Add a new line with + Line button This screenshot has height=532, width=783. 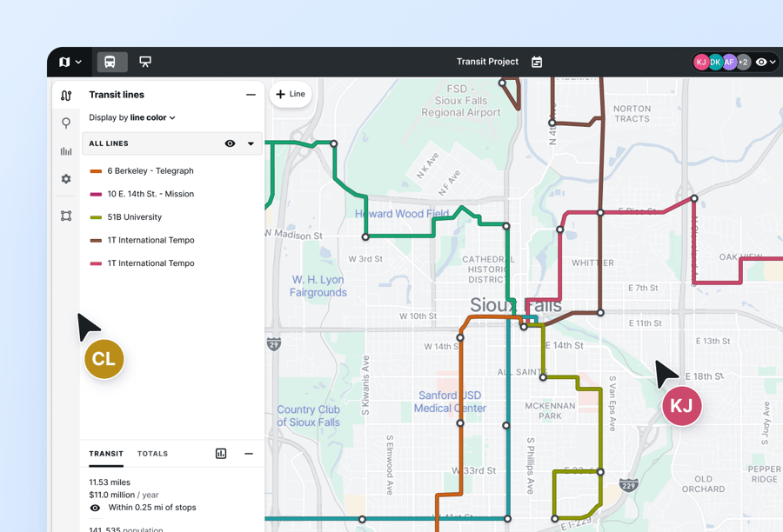[x=291, y=94]
